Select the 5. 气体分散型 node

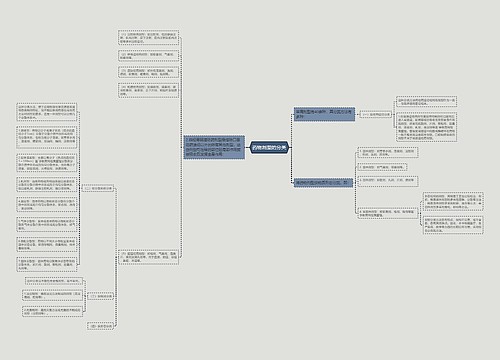(47, 224)
